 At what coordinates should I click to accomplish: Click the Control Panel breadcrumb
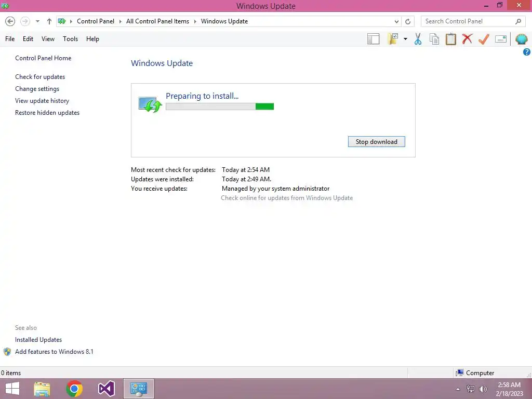pos(96,21)
